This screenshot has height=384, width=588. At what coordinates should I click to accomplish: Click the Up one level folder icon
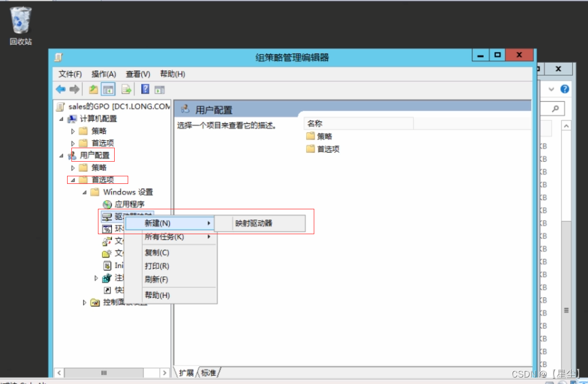pos(94,89)
